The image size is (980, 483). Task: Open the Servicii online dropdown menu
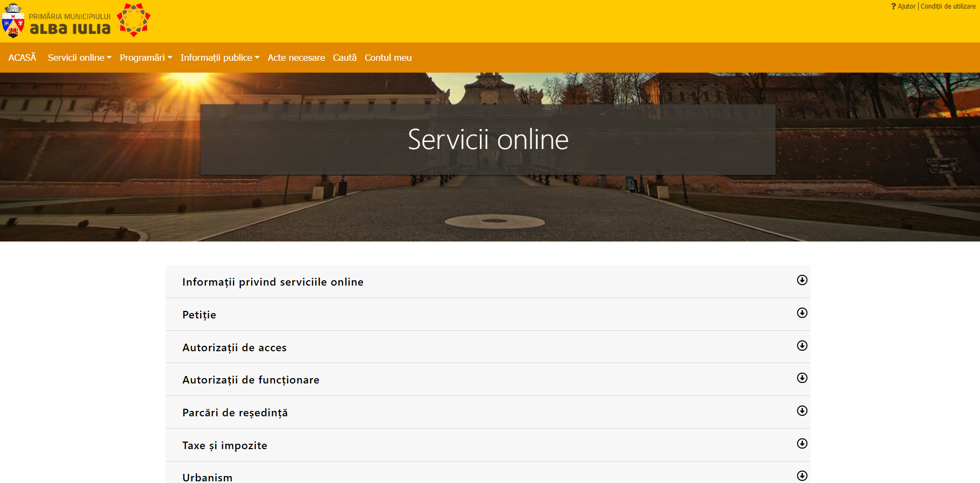[x=80, y=58]
